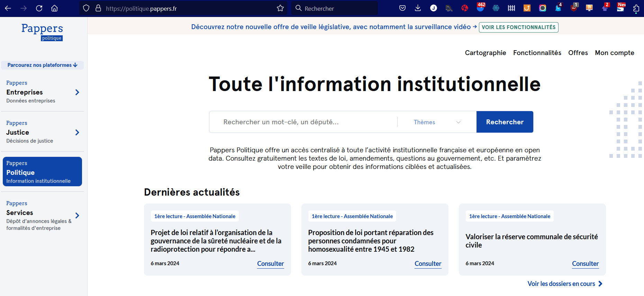The height and width of the screenshot is (296, 644).
Task: Open the spider web extension icon
Action: click(496, 8)
